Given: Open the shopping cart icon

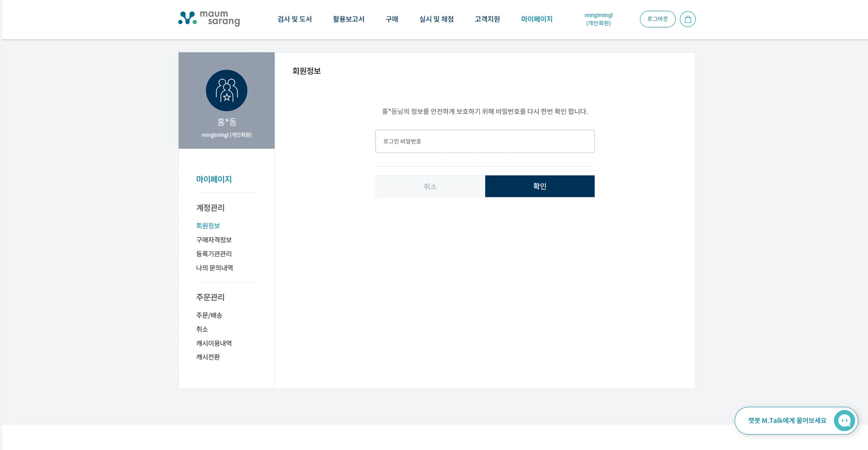Looking at the screenshot, I should click(x=687, y=19).
